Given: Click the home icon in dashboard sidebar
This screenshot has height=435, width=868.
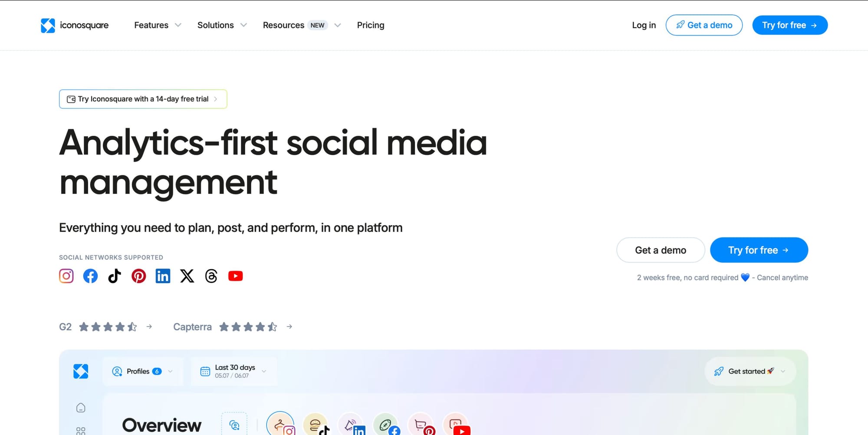Looking at the screenshot, I should point(81,408).
